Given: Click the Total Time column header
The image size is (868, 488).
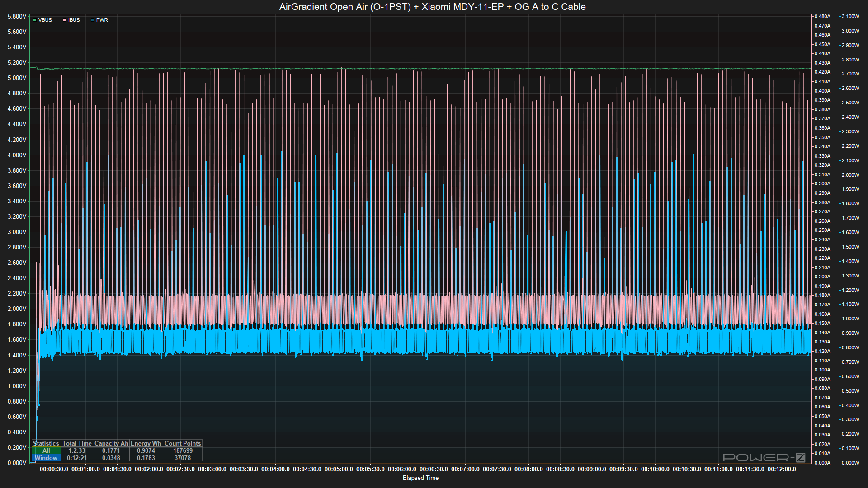Looking at the screenshot, I should pos(77,443).
